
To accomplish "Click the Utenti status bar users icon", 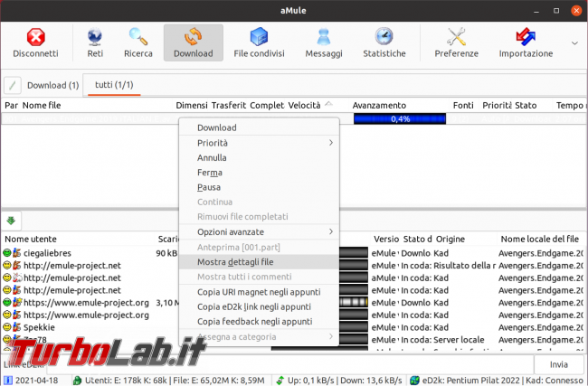I will [77, 381].
